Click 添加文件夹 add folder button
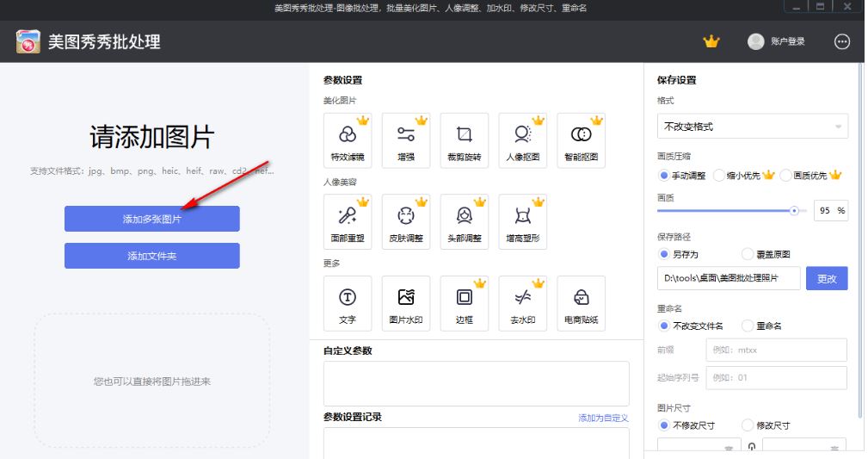This screenshot has height=459, width=868. (x=151, y=256)
